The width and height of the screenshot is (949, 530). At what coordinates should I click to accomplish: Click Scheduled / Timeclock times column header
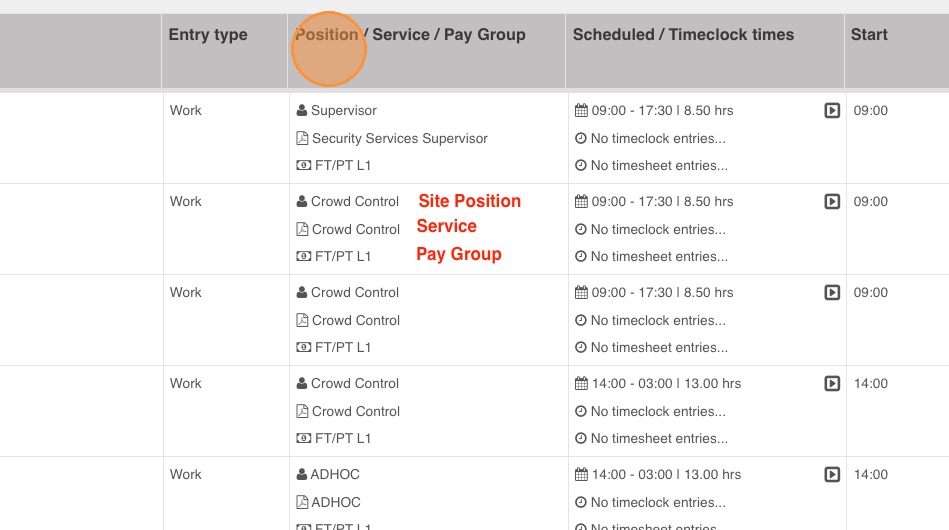(683, 35)
